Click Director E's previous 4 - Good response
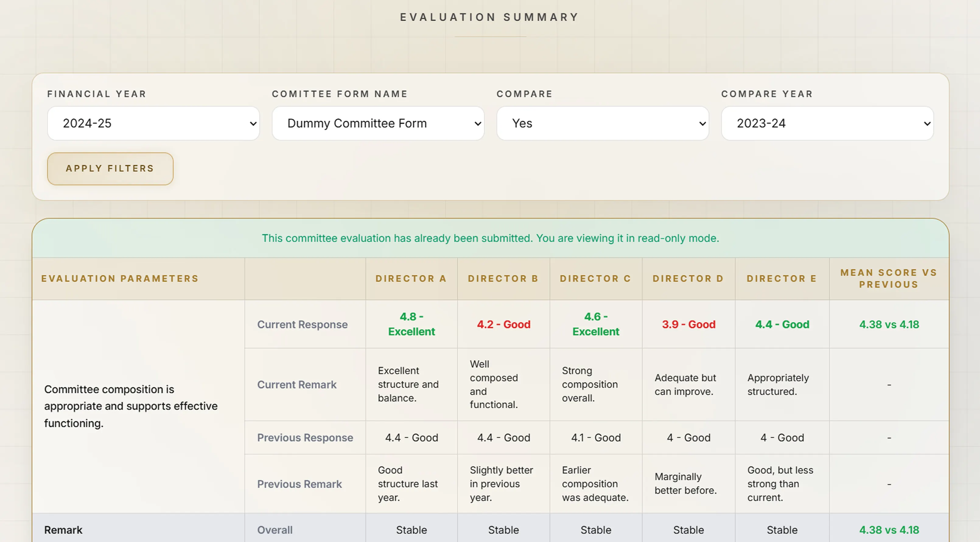This screenshot has height=542, width=980. (x=782, y=437)
